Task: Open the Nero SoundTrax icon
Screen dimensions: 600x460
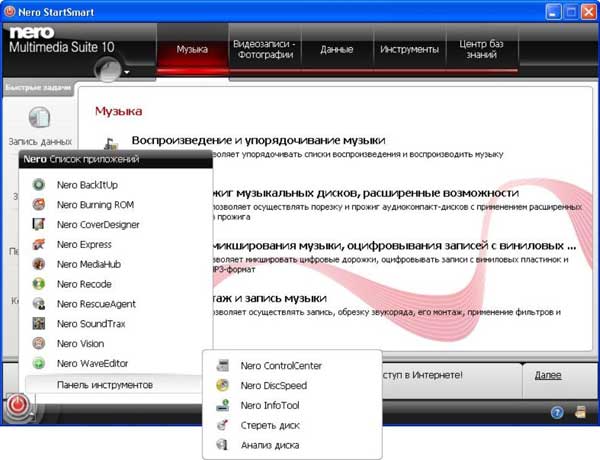Action: [39, 324]
